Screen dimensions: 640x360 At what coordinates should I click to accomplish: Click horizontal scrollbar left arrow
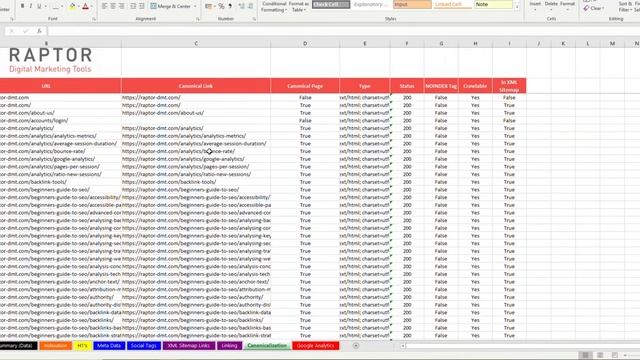coord(403,346)
